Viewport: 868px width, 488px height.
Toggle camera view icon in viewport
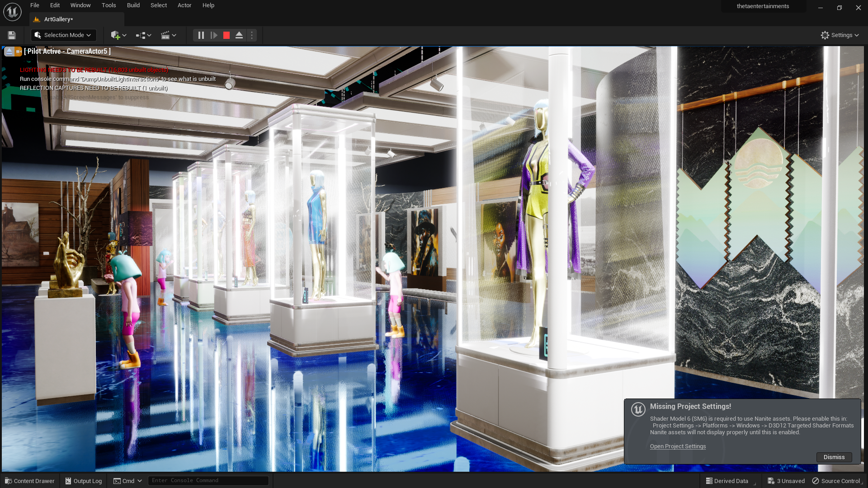pyautogui.click(x=18, y=52)
